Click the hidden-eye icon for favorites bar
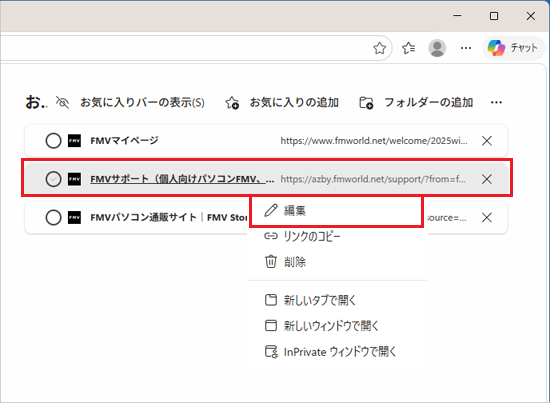This screenshot has width=550, height=403. tap(62, 102)
